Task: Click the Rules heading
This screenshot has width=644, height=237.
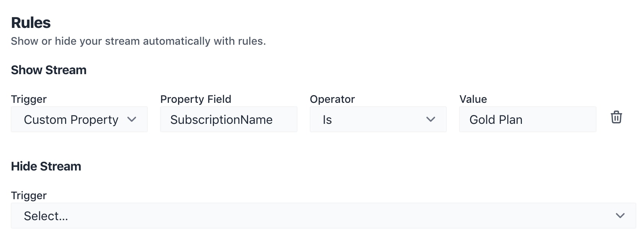Action: pos(31,23)
